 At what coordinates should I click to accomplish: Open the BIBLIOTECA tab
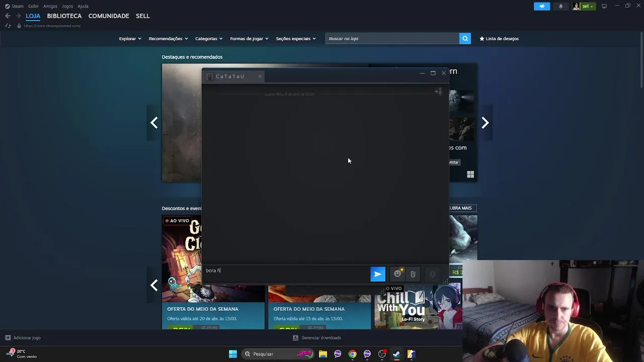64,16
